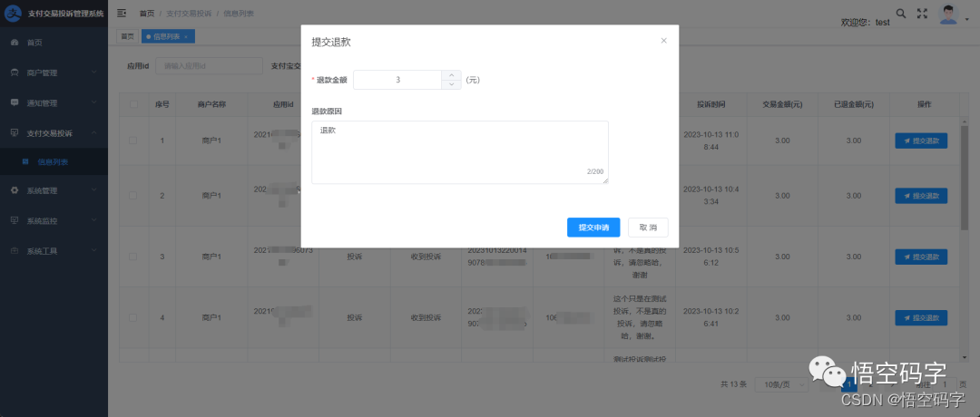Click 欢迎您: test greeting text

(866, 22)
